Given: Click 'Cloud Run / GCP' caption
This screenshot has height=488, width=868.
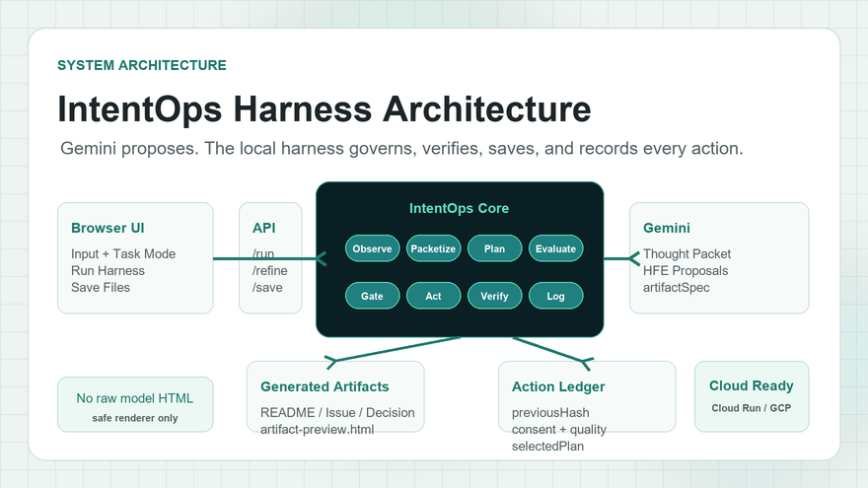Looking at the screenshot, I should pos(752,408).
